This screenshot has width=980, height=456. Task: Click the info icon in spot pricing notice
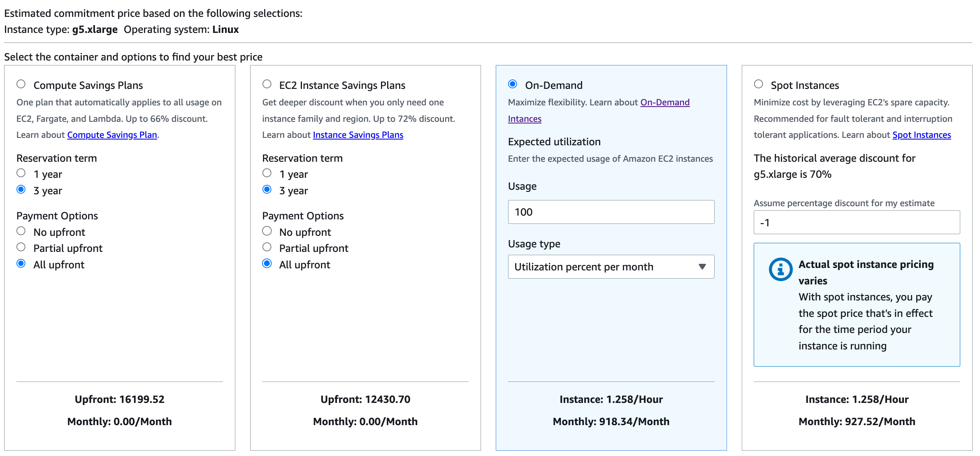point(780,269)
